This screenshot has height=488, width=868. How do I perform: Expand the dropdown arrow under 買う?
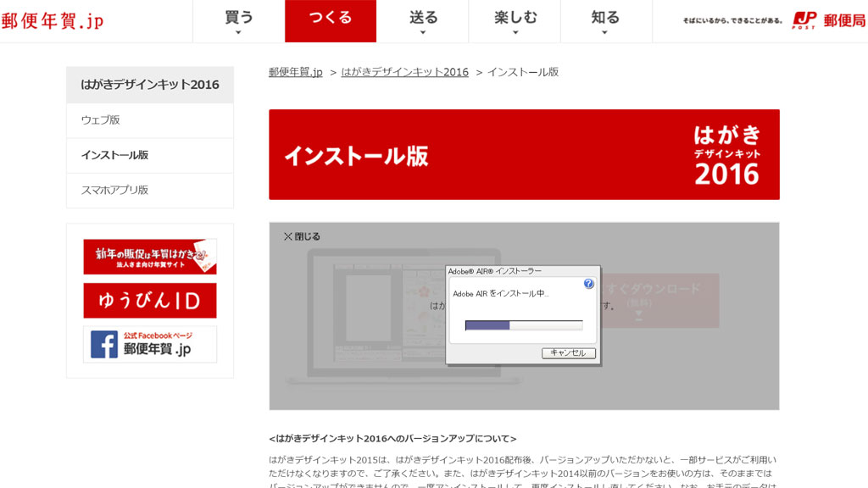[x=238, y=33]
